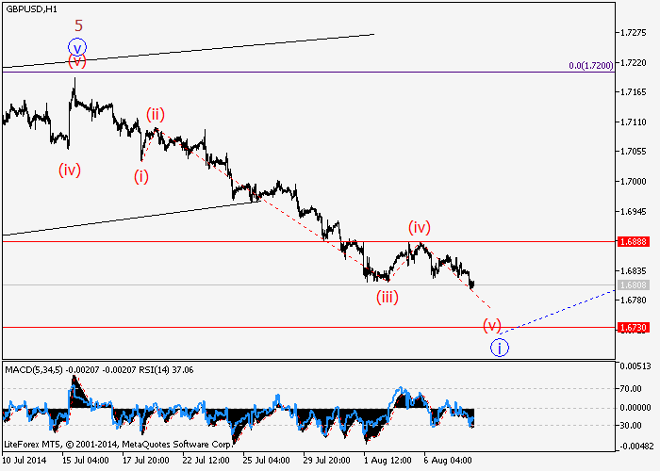This screenshot has height=471, width=660.
Task: Click the 1.7165 price axis value
Action: (x=633, y=92)
